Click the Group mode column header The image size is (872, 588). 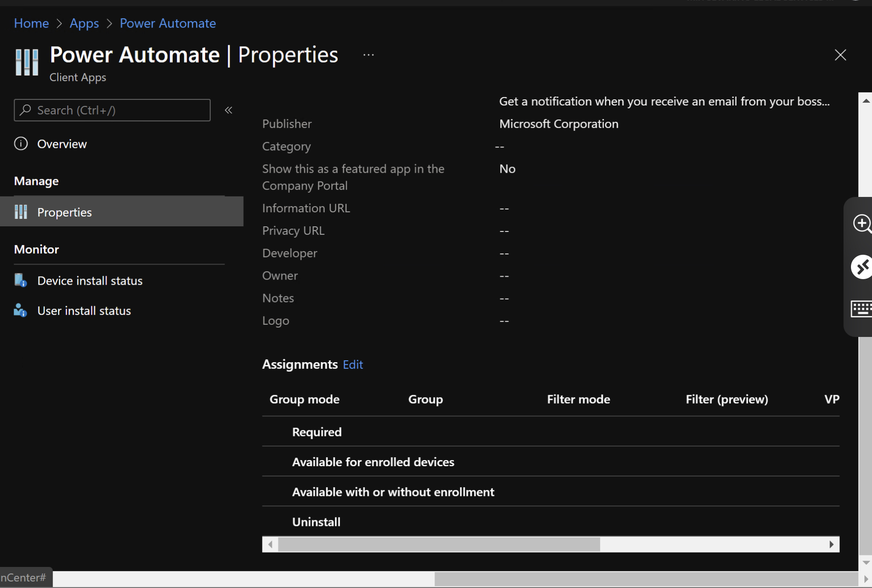coord(305,399)
